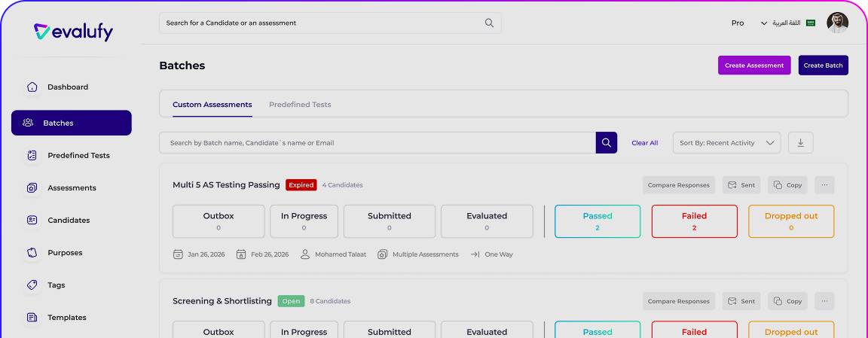Open three-dots menu for Multi 5 AS batch

(x=824, y=185)
